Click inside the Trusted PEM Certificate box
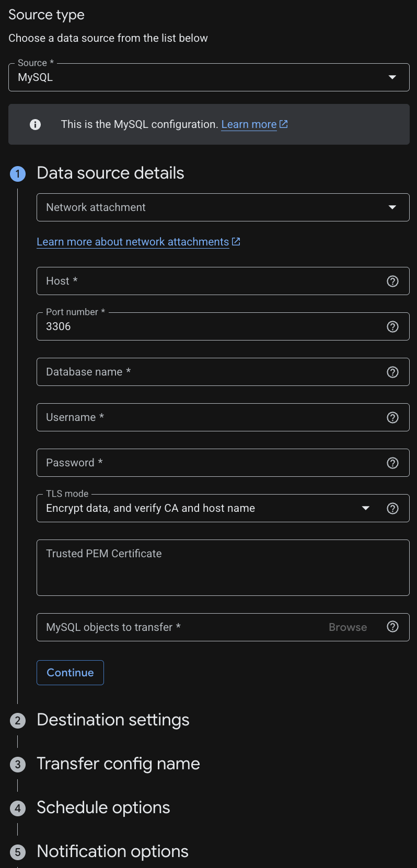The width and height of the screenshot is (417, 868). coord(209,567)
